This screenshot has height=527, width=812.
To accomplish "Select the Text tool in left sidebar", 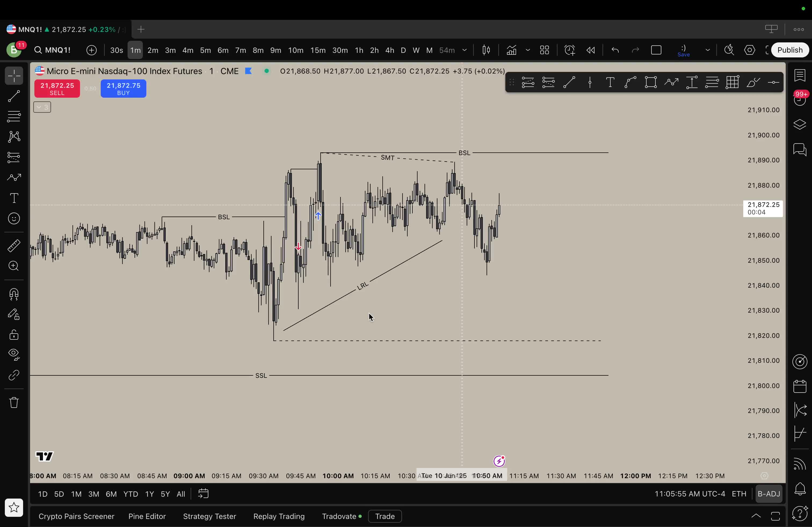I will (14, 198).
